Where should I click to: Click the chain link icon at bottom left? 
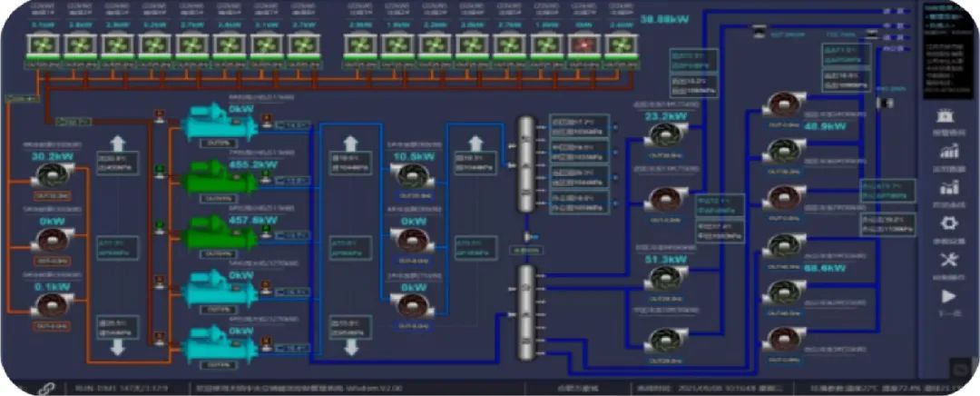(x=46, y=387)
